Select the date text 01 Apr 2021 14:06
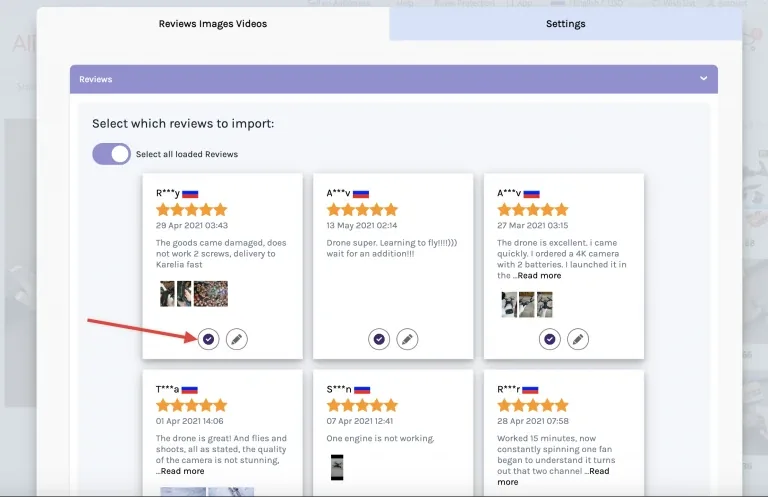 tap(190, 421)
